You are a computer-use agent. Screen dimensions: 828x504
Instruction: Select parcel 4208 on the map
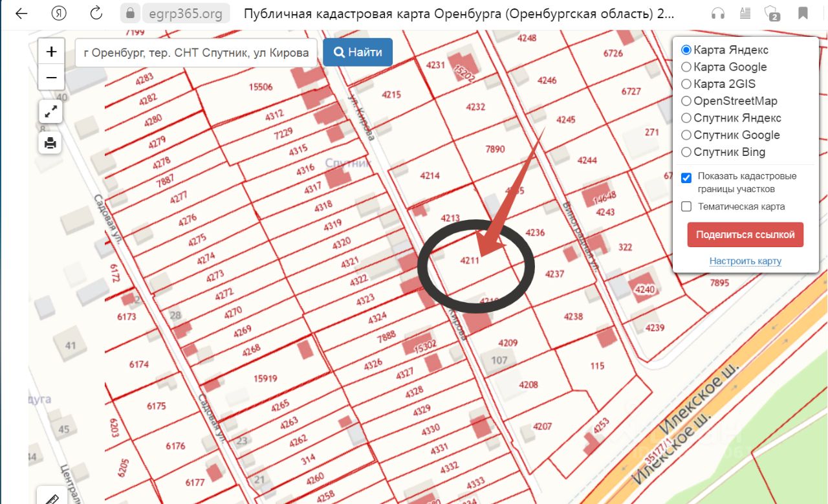tap(528, 384)
